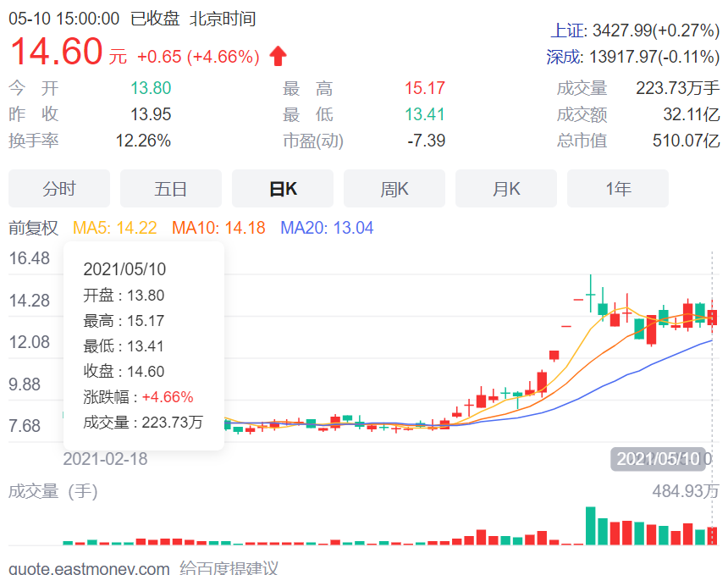The height and width of the screenshot is (575, 728).
Task: Click the +0.65 (+4.66%) change value
Action: click(x=198, y=57)
